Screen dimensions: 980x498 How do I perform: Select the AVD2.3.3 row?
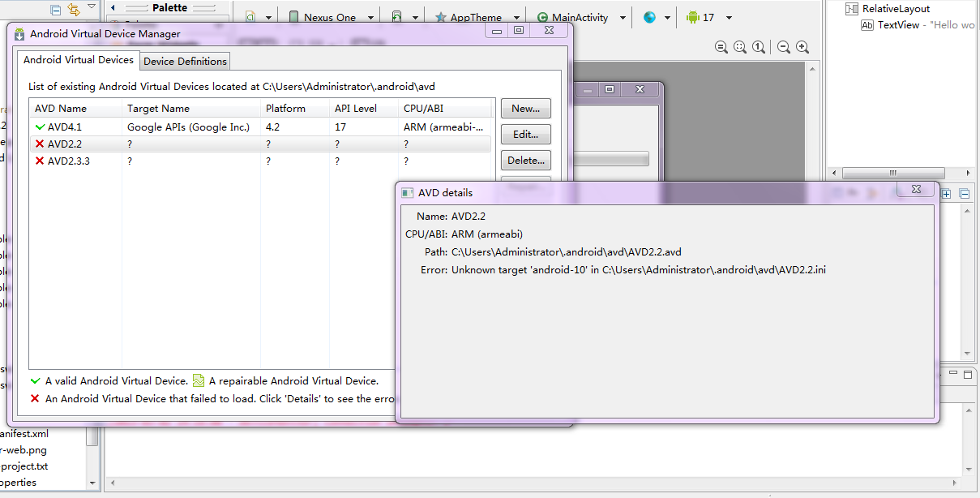click(260, 161)
